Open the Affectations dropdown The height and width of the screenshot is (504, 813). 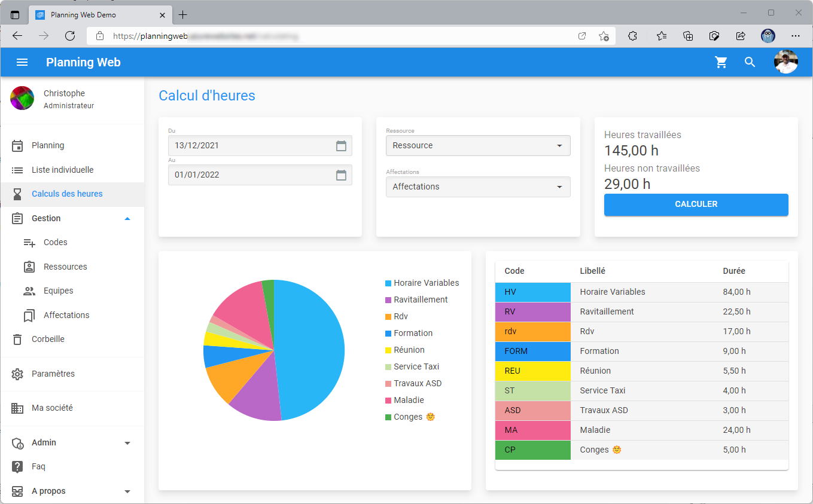pos(478,187)
